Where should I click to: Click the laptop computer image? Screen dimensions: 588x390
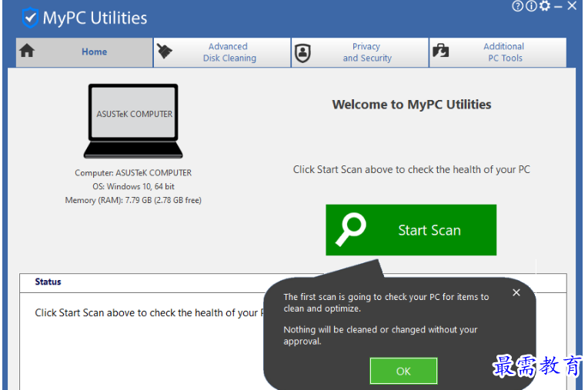click(133, 121)
